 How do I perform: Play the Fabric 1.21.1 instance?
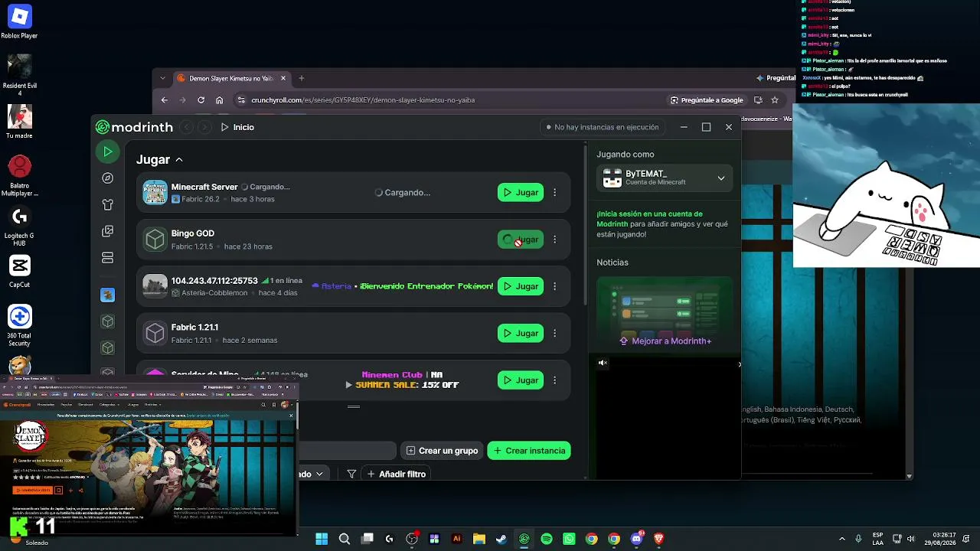[521, 334]
